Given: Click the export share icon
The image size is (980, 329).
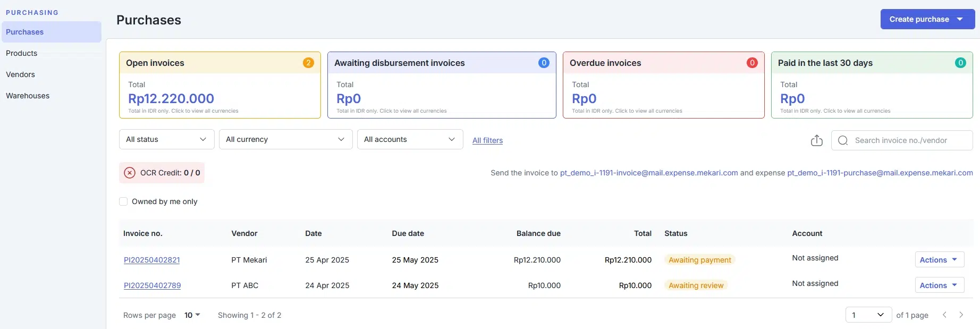Looking at the screenshot, I should coord(817,140).
